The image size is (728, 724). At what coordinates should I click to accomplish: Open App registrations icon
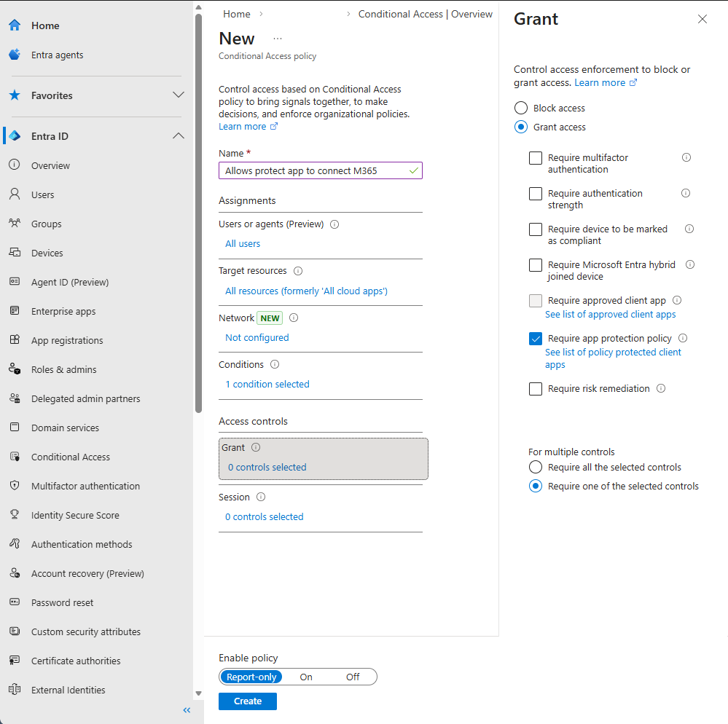[15, 340]
